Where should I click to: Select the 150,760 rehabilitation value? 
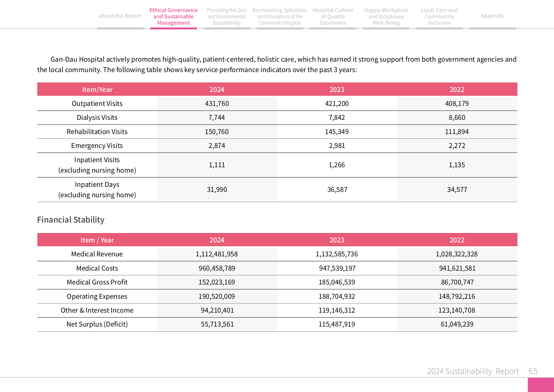(x=217, y=132)
